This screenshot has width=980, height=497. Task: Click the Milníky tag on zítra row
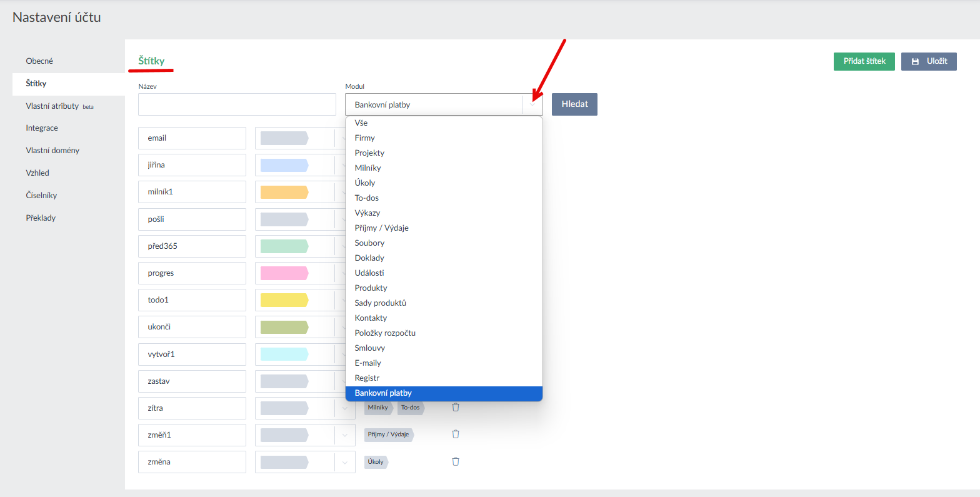click(x=377, y=408)
